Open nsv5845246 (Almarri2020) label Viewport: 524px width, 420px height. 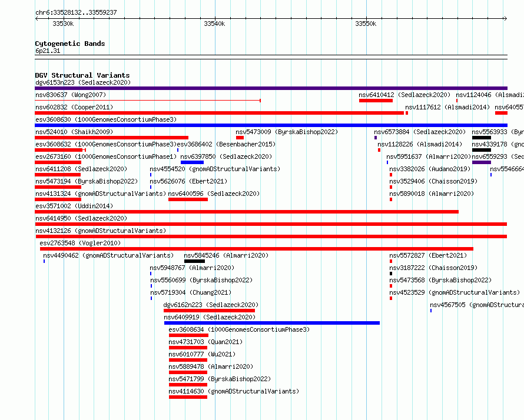click(226, 255)
